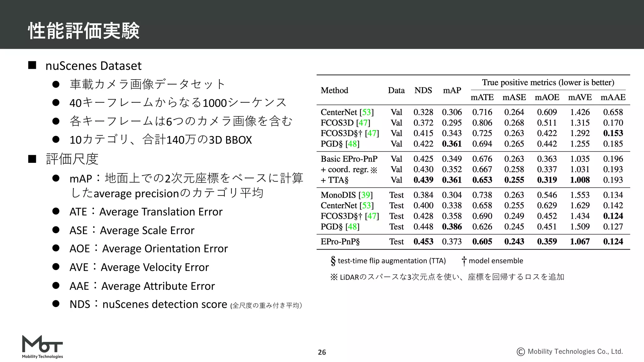Click mATE value 0.806
Screen dimensions: 644x362
click(x=482, y=123)
